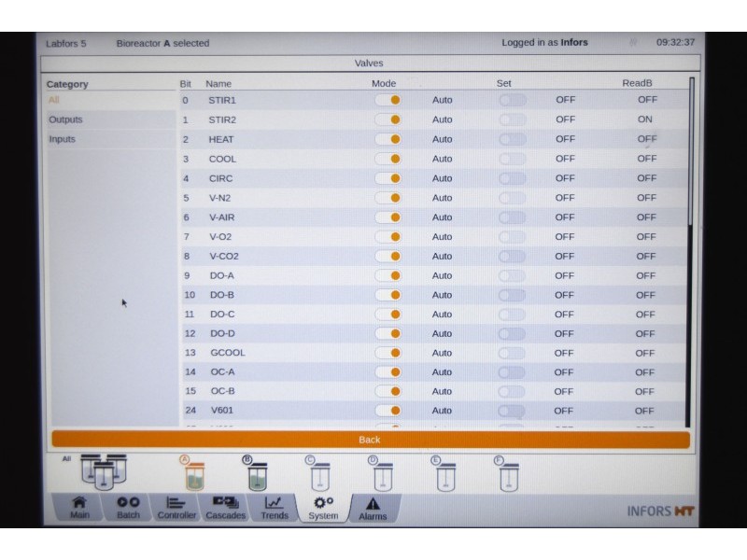The width and height of the screenshot is (747, 560).
Task: Toggle the Mode switch for STIR2
Action: click(x=388, y=119)
